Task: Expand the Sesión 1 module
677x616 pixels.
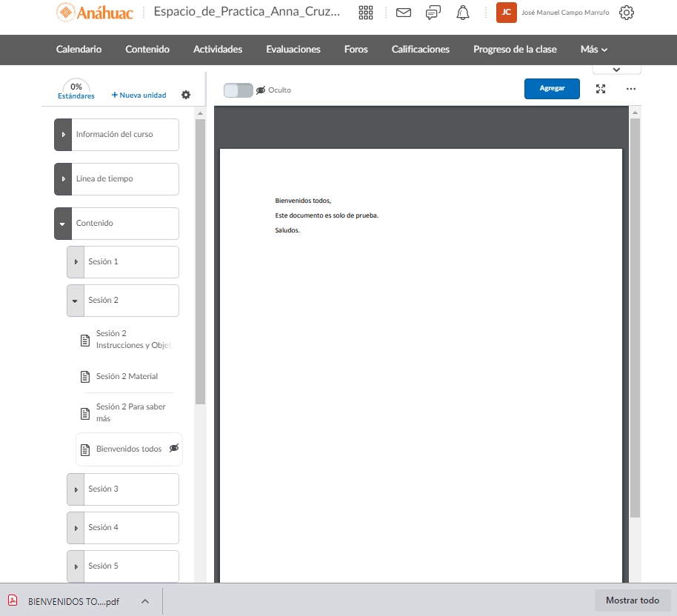Action: click(76, 262)
